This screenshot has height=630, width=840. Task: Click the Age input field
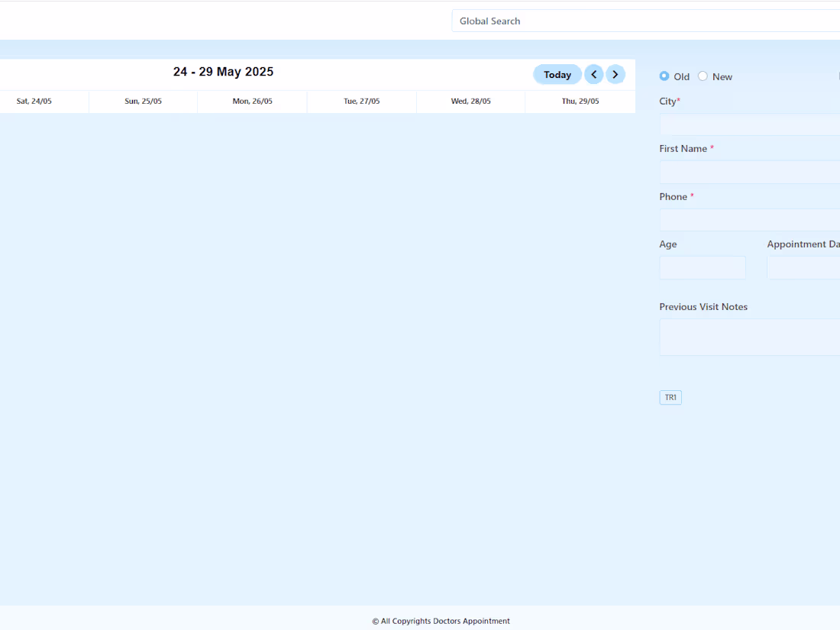(x=702, y=267)
